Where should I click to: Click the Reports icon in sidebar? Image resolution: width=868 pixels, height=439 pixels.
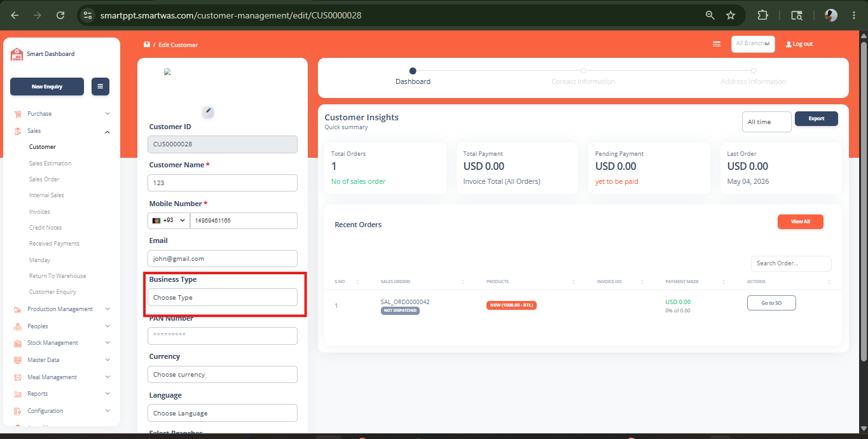[x=18, y=394]
